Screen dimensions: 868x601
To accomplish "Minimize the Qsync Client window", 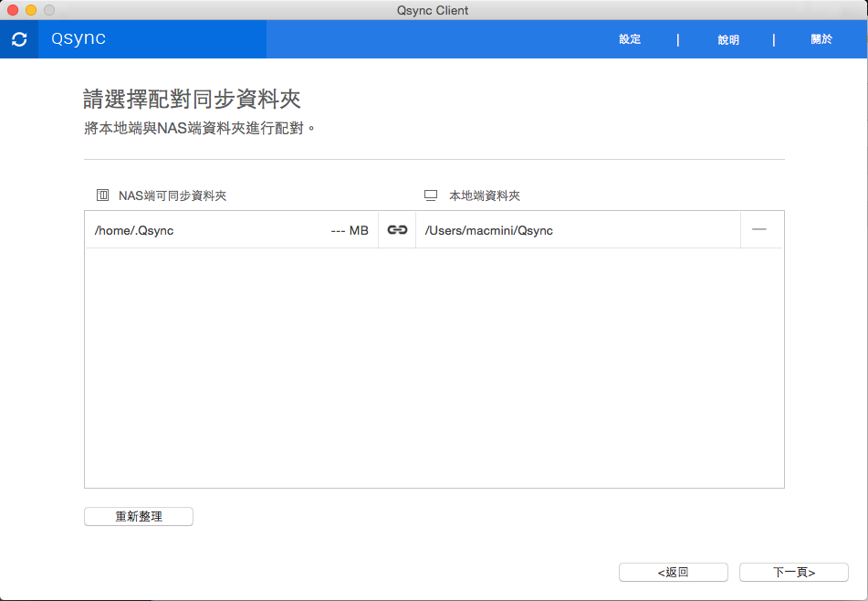I will tap(31, 10).
